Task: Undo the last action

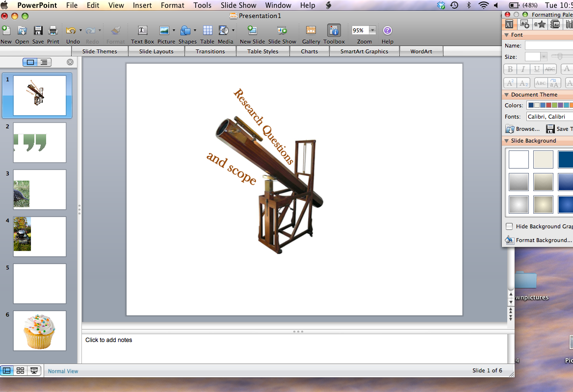Action: click(x=71, y=31)
